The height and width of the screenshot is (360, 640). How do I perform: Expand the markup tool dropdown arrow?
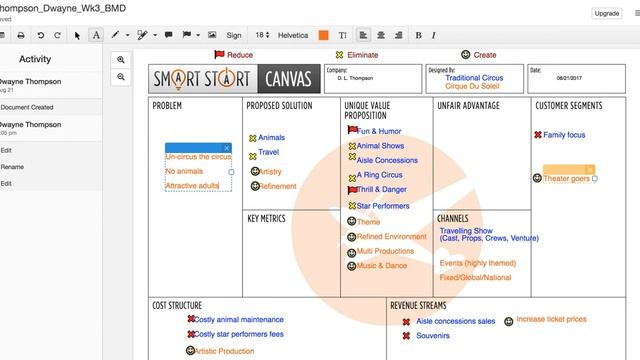point(155,36)
